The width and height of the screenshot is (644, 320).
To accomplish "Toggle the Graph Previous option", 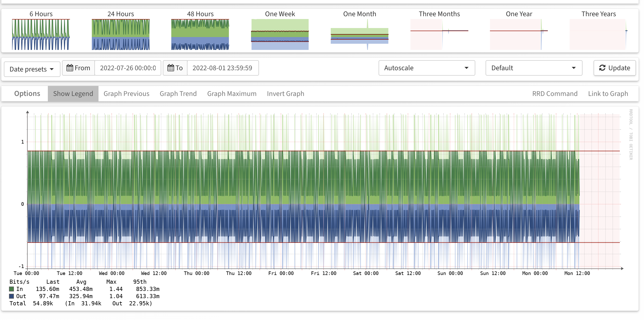I will (126, 94).
